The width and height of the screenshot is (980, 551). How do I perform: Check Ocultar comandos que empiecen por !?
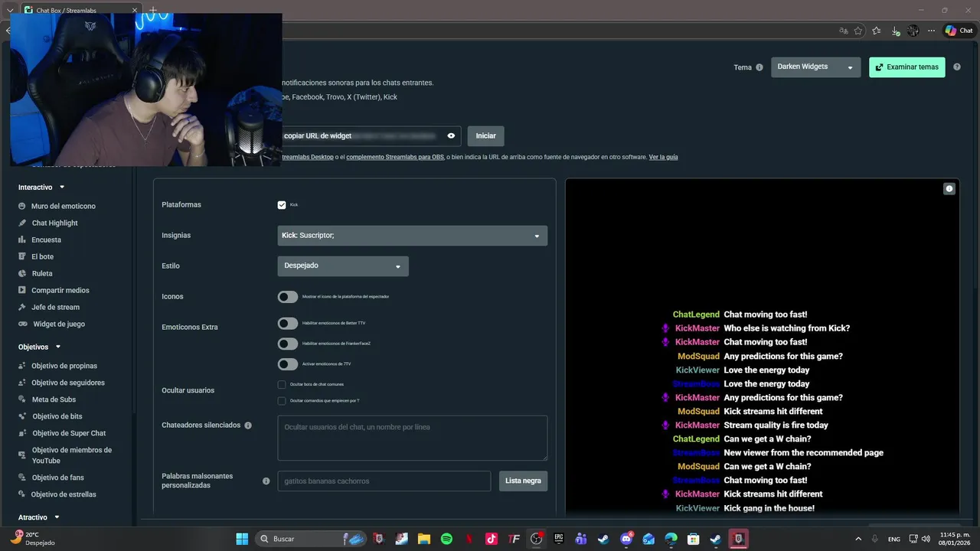[282, 401]
